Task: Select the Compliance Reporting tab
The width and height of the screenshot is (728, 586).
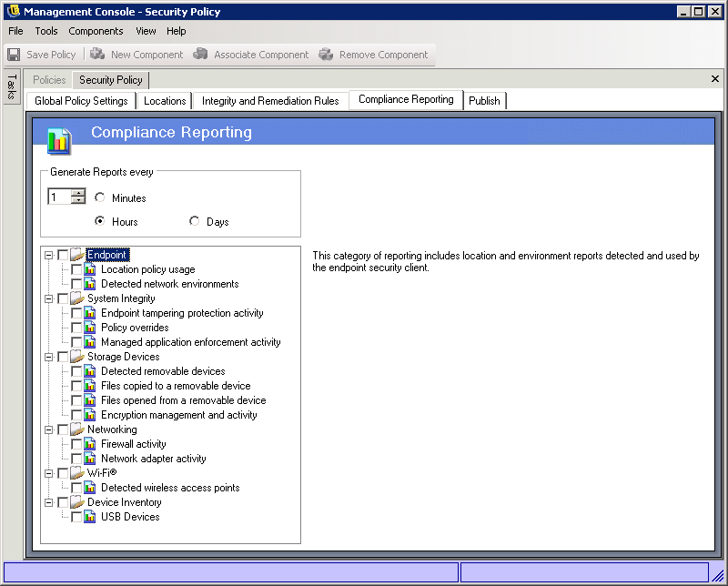Action: point(406,99)
